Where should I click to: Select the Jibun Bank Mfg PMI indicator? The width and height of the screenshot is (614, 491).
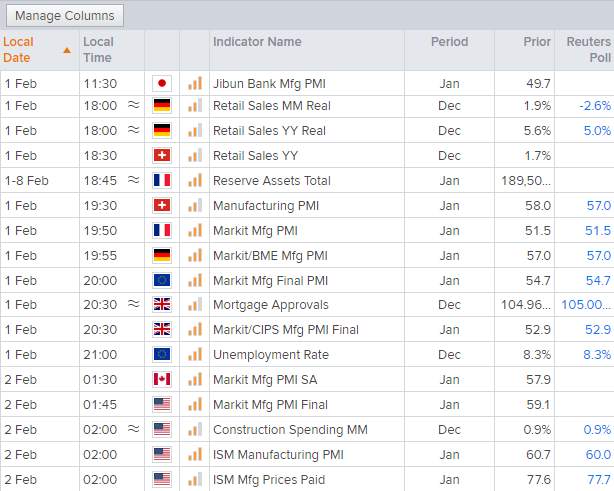pyautogui.click(x=269, y=83)
